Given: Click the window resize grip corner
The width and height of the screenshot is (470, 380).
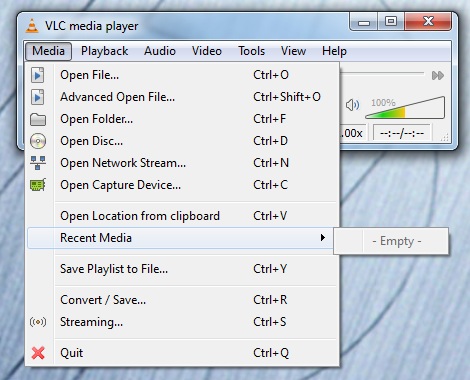Looking at the screenshot, I should coord(445,137).
